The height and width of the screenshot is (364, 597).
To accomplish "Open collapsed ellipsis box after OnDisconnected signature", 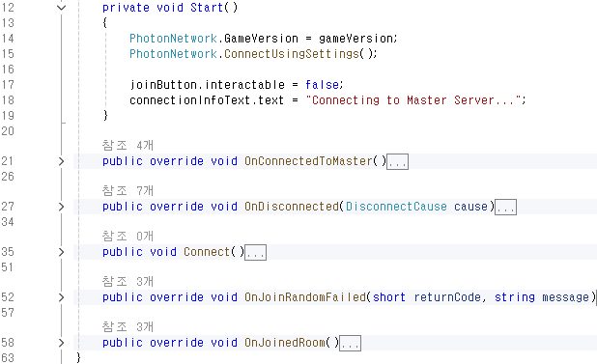I will 505,207.
